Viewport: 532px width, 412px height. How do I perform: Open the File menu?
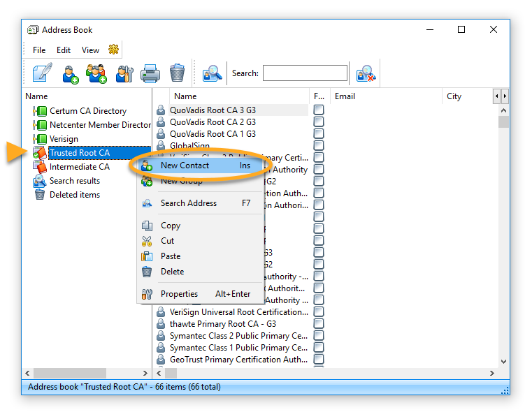39,50
